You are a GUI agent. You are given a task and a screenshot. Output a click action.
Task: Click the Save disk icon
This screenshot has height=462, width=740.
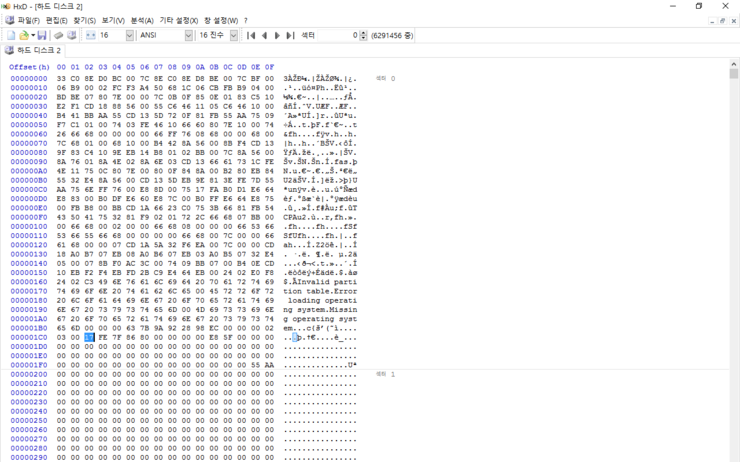42,35
